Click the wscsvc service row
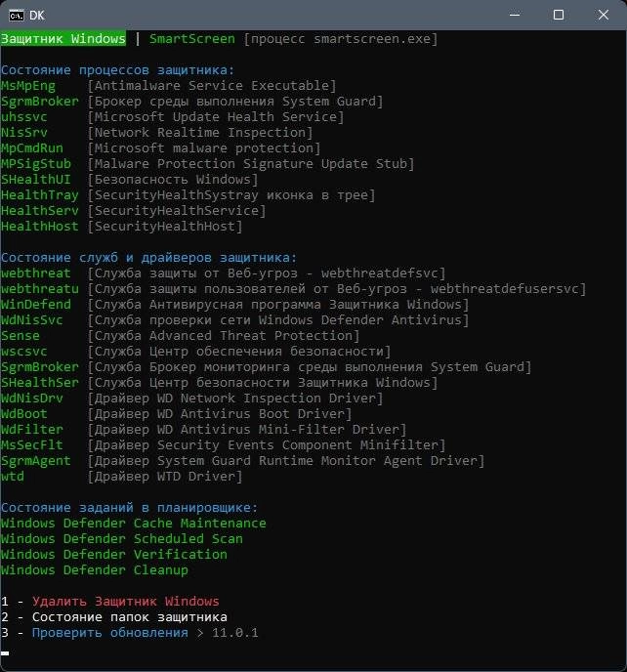Viewport: 627px width, 672px height. tap(196, 352)
